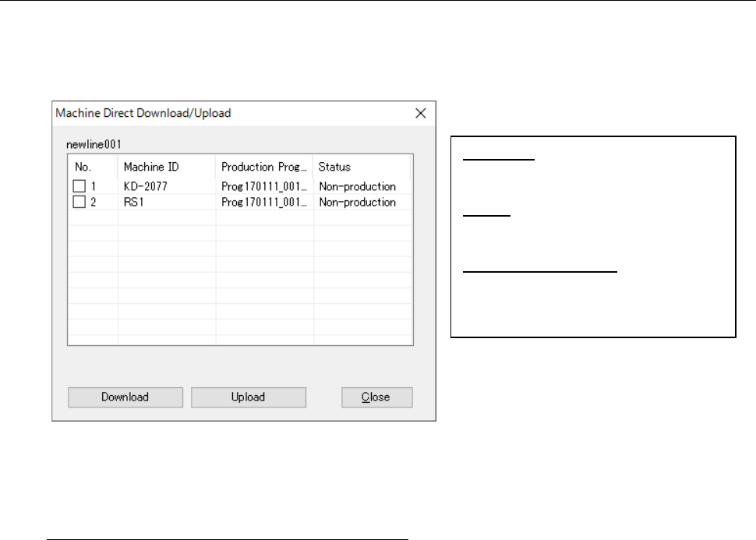Click the Non-production status of KD-2077
The image size is (756, 540).
tap(357, 187)
